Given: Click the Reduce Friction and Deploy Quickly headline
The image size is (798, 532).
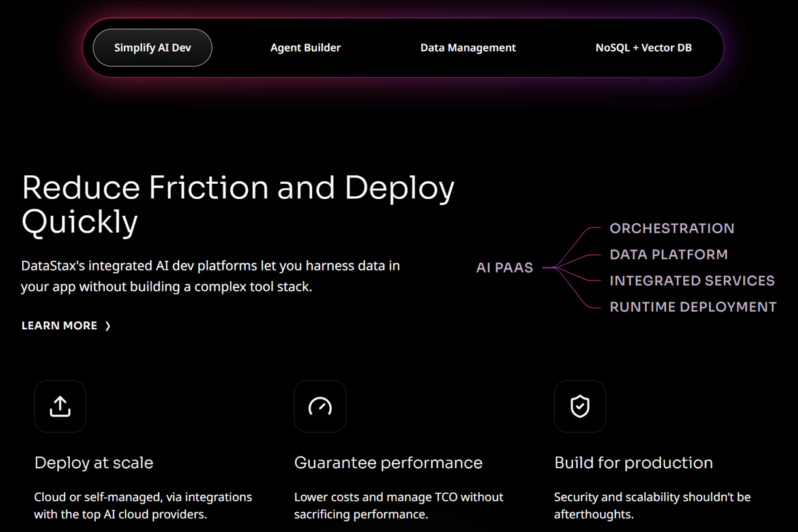Looking at the screenshot, I should click(238, 205).
